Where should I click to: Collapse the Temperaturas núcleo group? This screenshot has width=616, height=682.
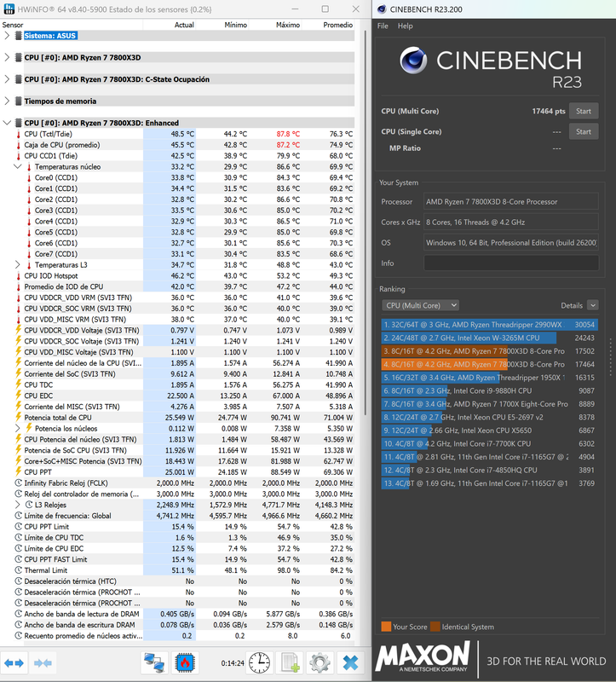tap(17, 166)
